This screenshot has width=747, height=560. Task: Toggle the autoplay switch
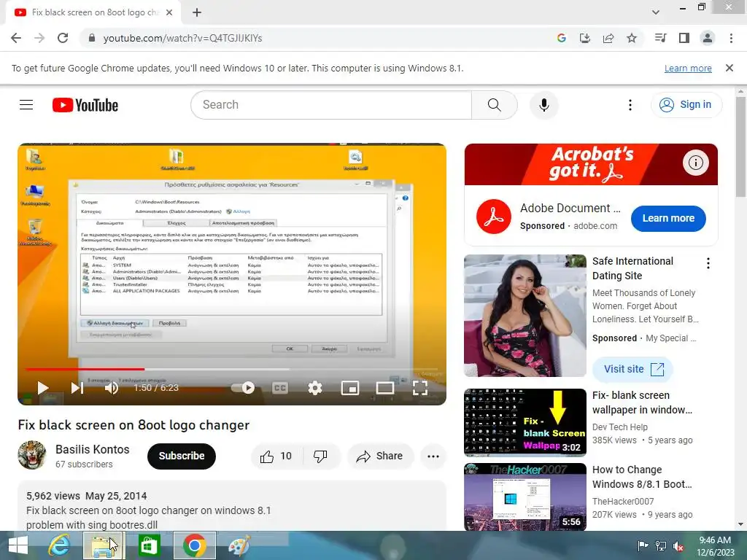243,388
